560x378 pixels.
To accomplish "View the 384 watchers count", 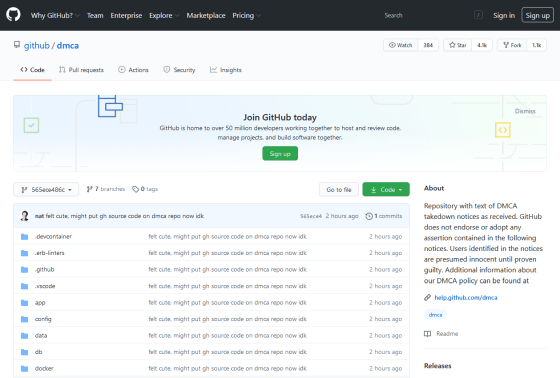I will [428, 45].
